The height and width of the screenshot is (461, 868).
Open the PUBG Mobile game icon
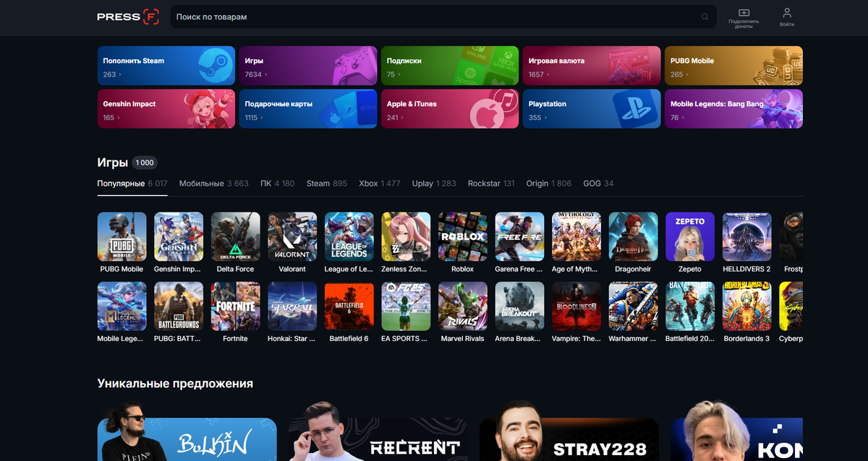(x=122, y=236)
